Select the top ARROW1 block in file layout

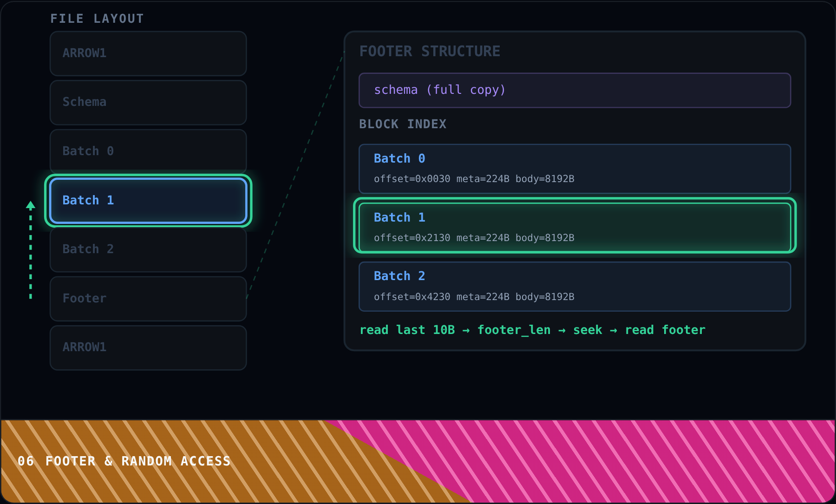148,53
